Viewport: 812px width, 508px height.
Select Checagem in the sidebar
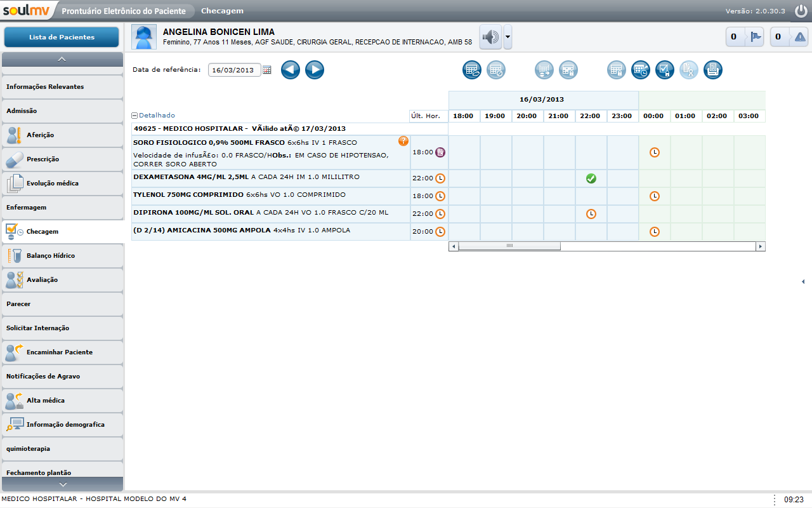coord(62,232)
